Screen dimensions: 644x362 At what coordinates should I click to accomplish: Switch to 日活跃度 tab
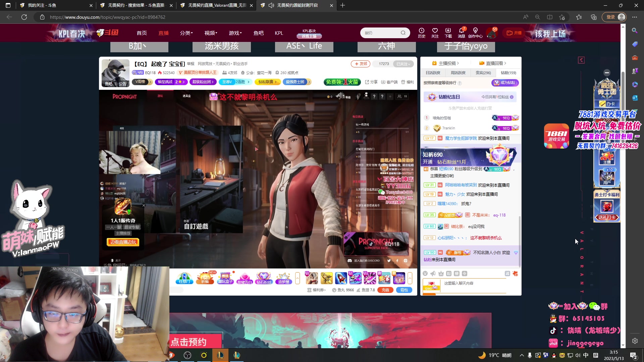(433, 73)
